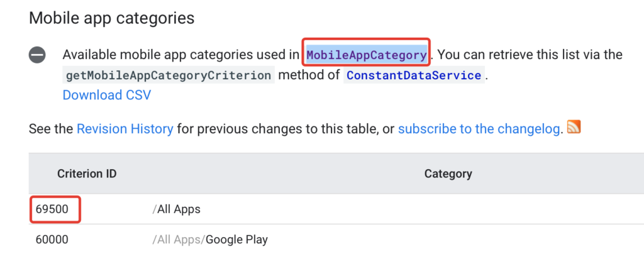644x254 pixels.
Task: Click the Category column header
Action: click(x=448, y=174)
